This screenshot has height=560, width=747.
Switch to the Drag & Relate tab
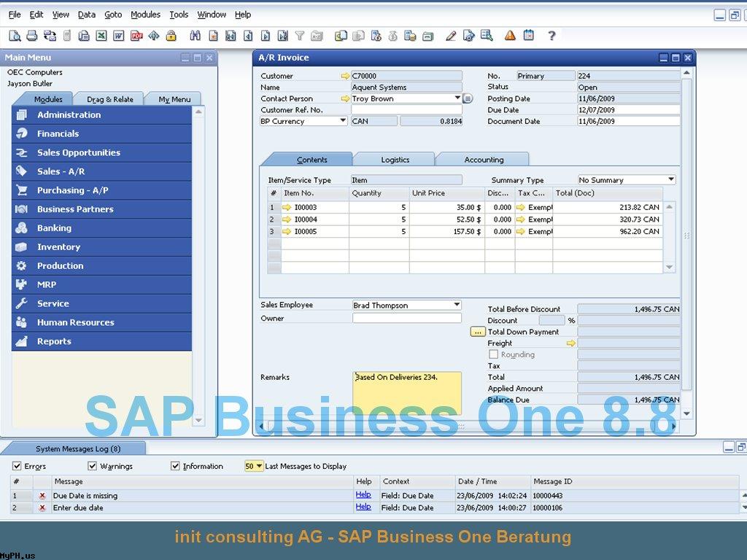click(x=110, y=99)
